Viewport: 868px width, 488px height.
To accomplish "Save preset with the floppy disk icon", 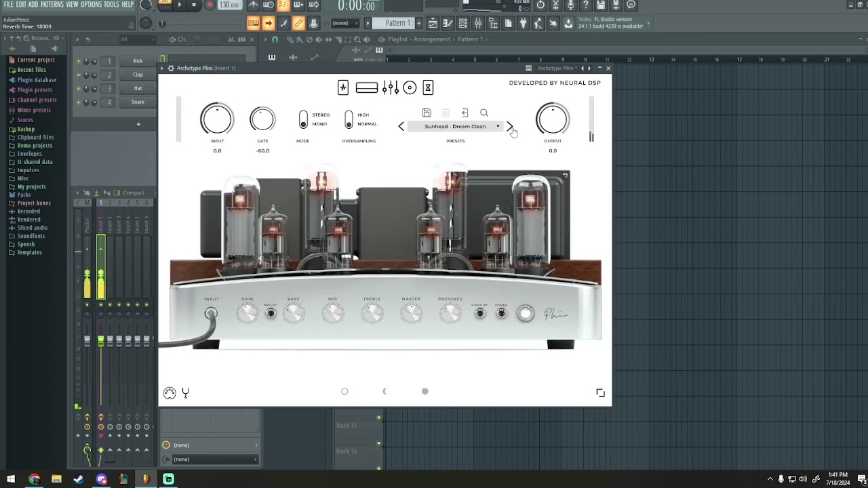I will coord(427,113).
